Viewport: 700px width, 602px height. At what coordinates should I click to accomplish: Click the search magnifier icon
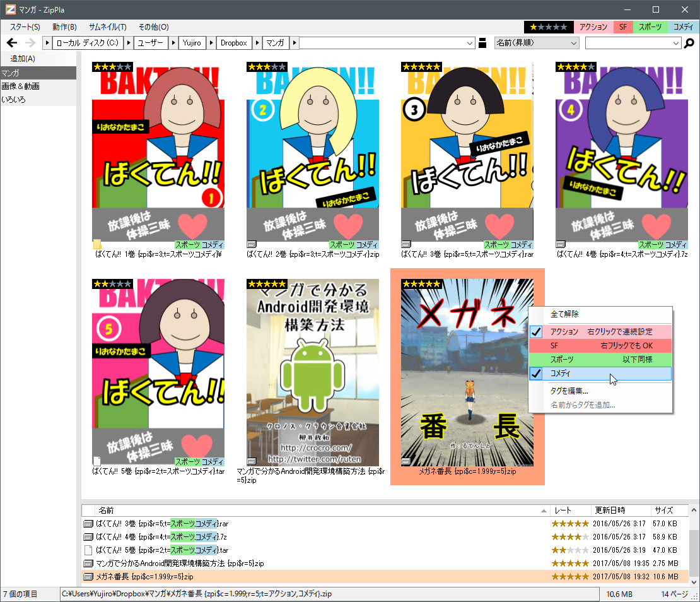(689, 42)
